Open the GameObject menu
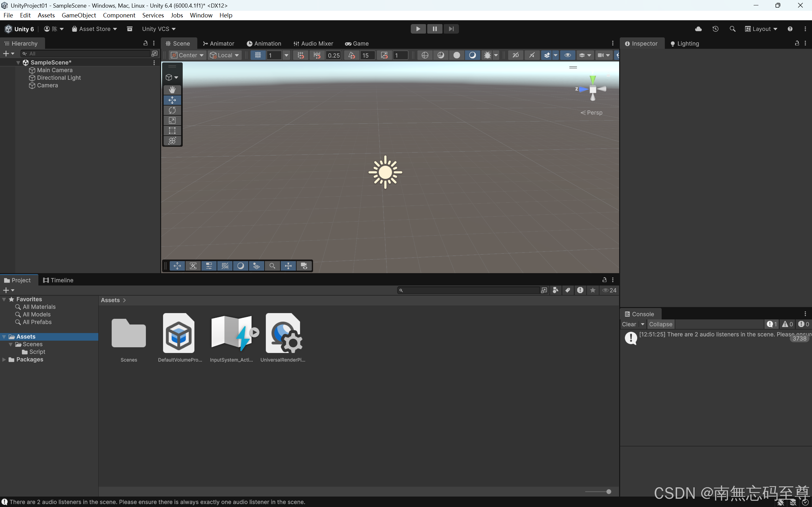Viewport: 812px width, 507px height. coord(79,16)
